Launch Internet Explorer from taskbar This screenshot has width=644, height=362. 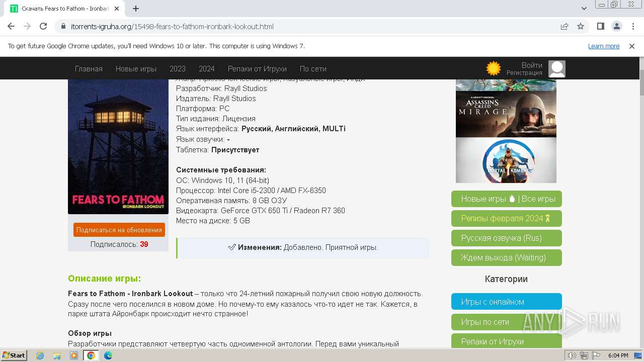point(40,355)
